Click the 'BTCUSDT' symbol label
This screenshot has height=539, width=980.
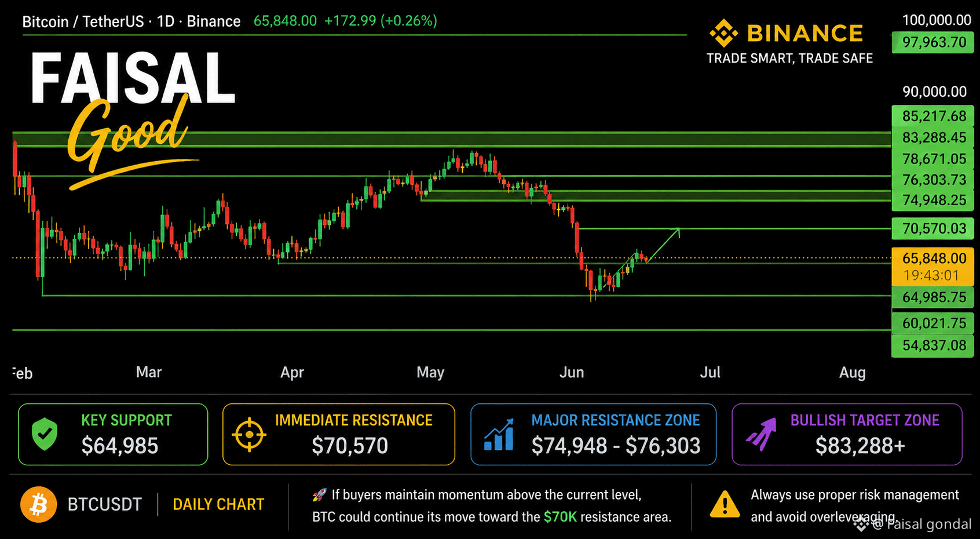coord(104,505)
